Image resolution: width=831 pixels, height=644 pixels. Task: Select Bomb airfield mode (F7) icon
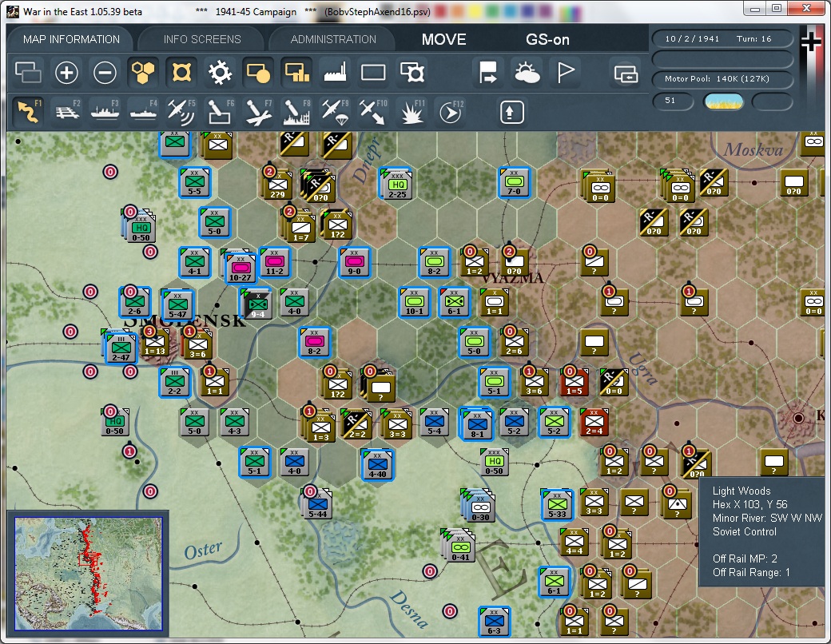(x=258, y=111)
